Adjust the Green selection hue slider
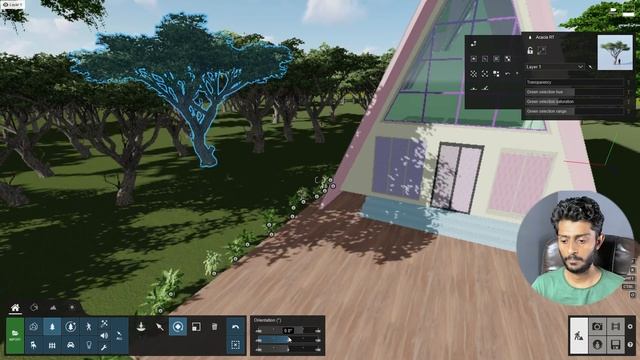This screenshot has height=360, width=640. pyautogui.click(x=574, y=92)
